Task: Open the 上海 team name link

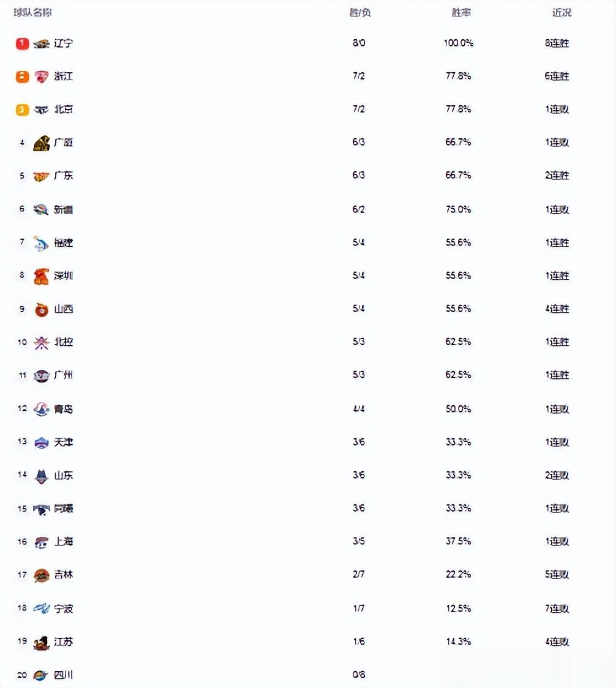Action: coord(63,542)
